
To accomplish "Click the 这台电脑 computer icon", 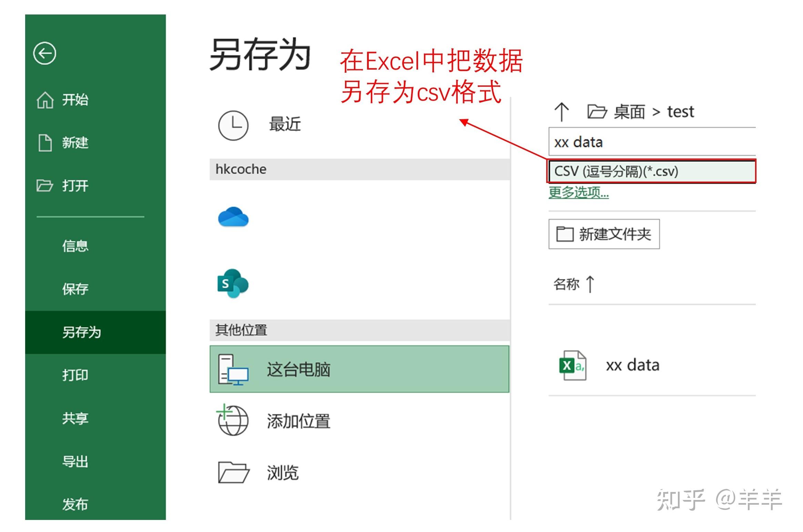I will pos(233,370).
